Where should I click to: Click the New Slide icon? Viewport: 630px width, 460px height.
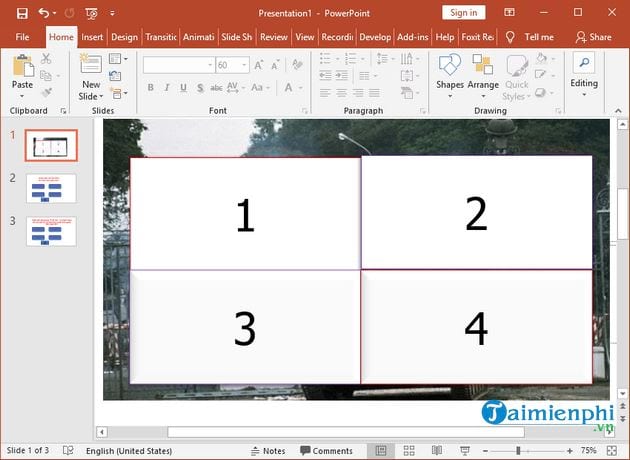pos(91,63)
